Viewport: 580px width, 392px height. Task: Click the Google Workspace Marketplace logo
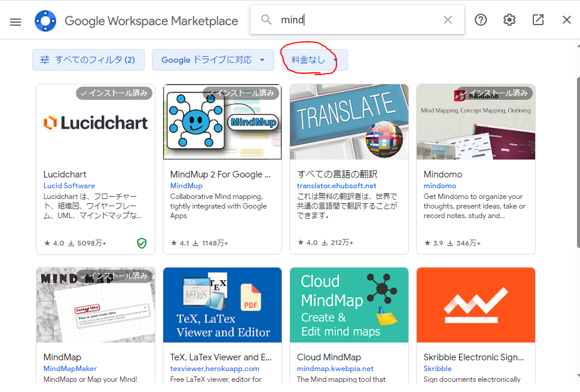click(45, 21)
